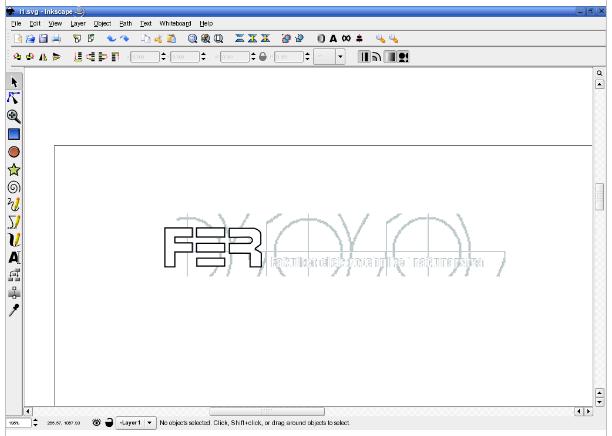Click the Export bitmap icon
Viewport: 612px width, 436px height.
(x=91, y=38)
